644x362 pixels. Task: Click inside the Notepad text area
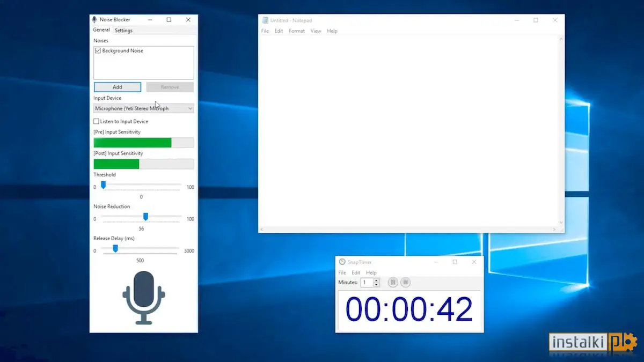point(408,131)
